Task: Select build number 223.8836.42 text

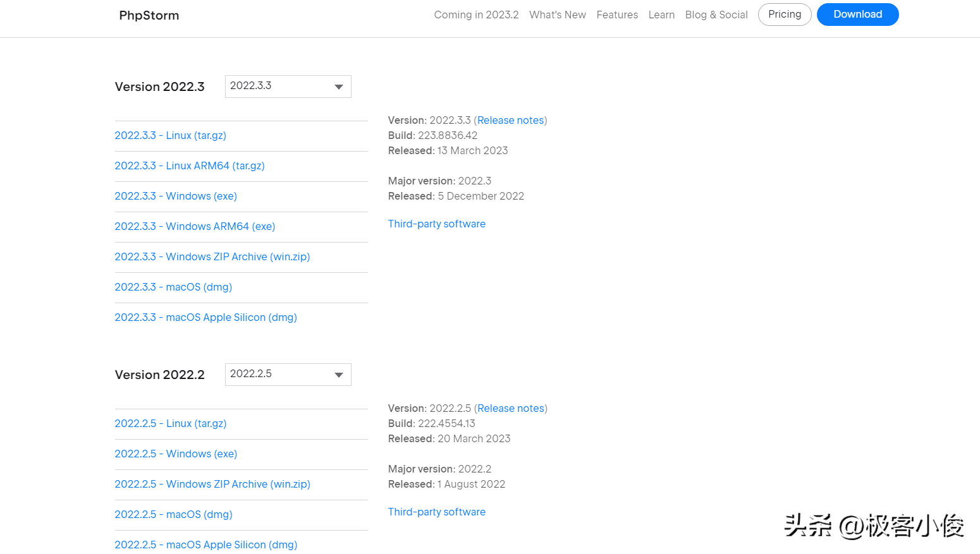Action: [448, 135]
